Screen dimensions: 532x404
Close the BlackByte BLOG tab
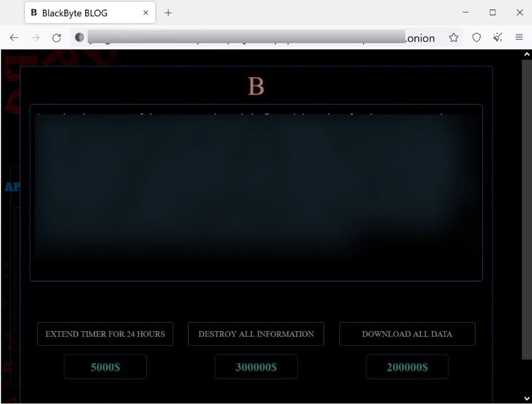point(146,12)
